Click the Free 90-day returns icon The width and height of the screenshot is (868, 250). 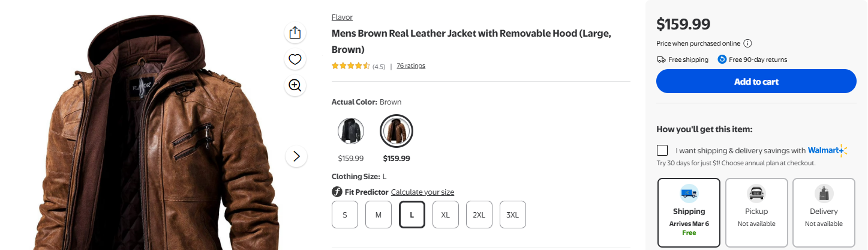coord(722,59)
